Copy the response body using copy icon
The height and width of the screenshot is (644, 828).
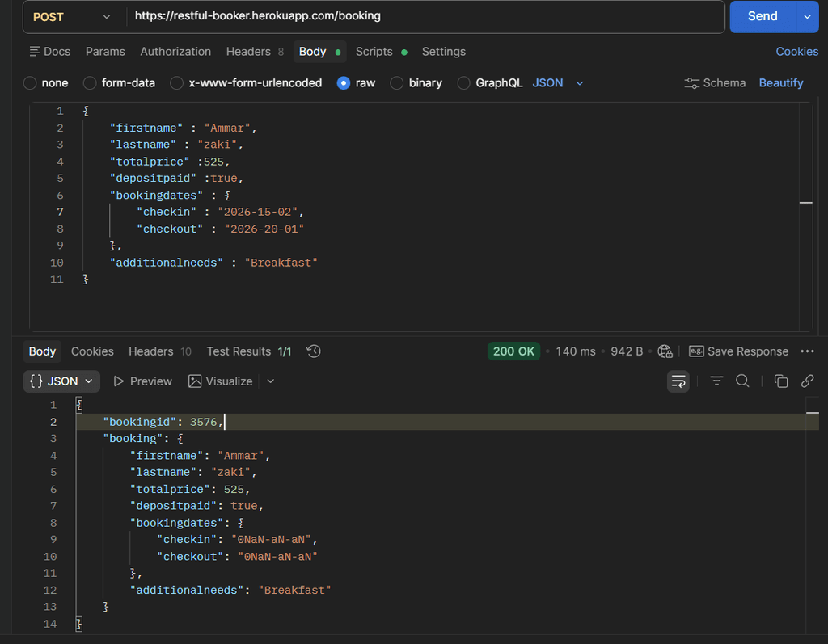781,381
